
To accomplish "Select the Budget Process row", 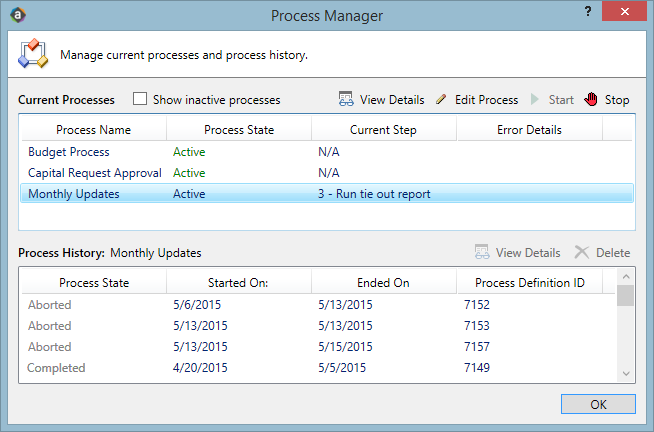I will (x=327, y=152).
